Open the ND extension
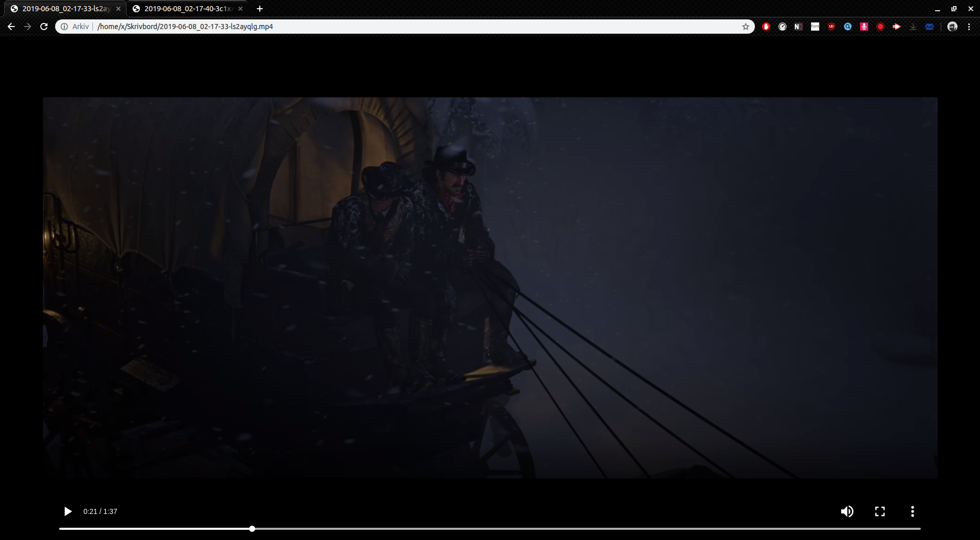Viewport: 980px width, 540px height. click(x=799, y=27)
